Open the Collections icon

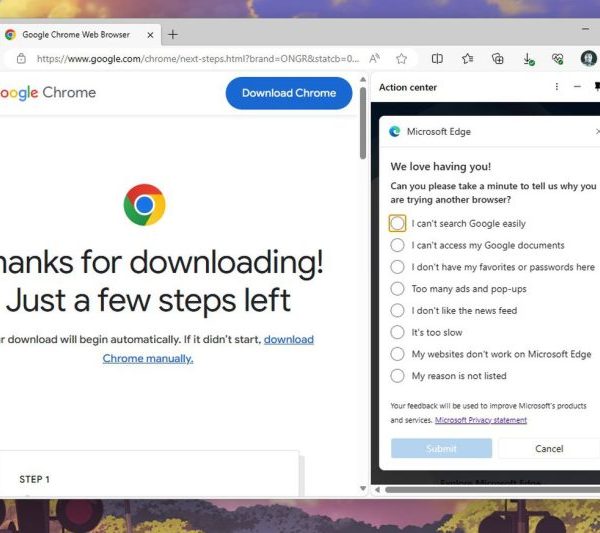497,59
